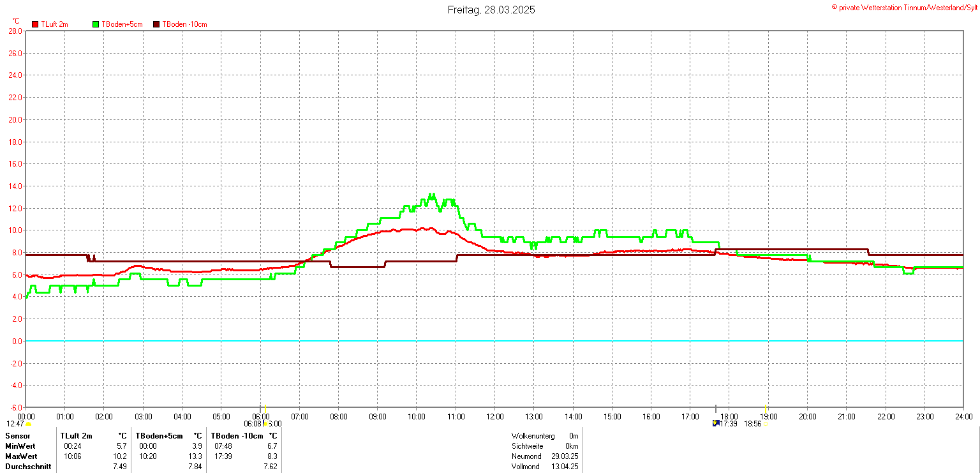Select the MinWert row label
The width and height of the screenshot is (980, 473).
(20, 446)
